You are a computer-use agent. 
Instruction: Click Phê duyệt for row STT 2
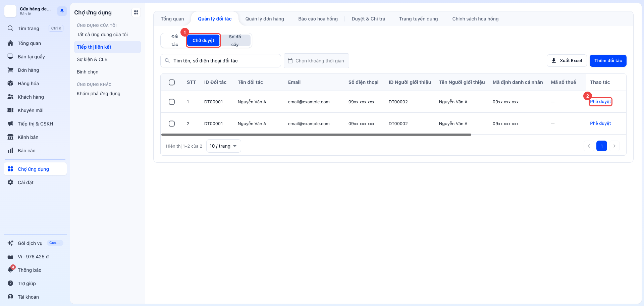pos(600,123)
